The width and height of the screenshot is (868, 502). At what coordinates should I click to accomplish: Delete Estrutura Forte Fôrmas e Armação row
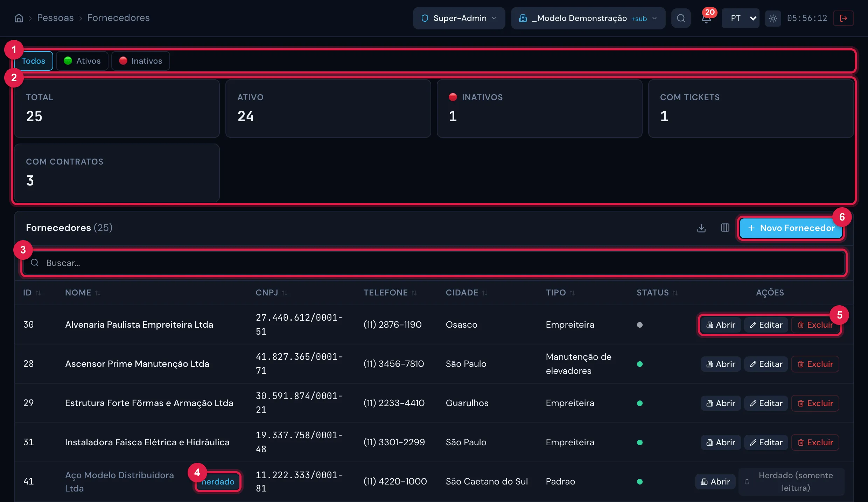click(815, 403)
